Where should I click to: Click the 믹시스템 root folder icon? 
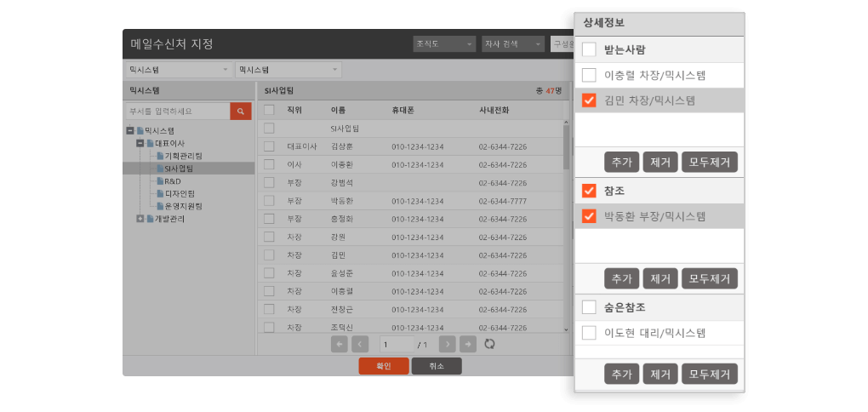click(140, 131)
